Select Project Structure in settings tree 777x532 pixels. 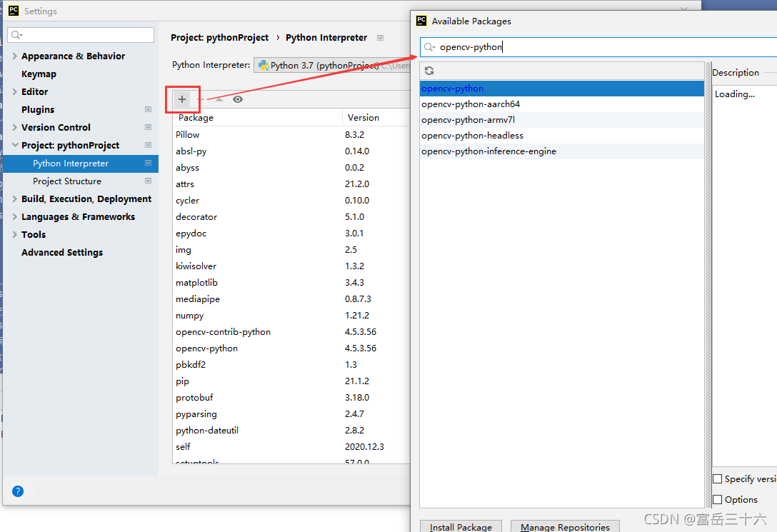67,181
